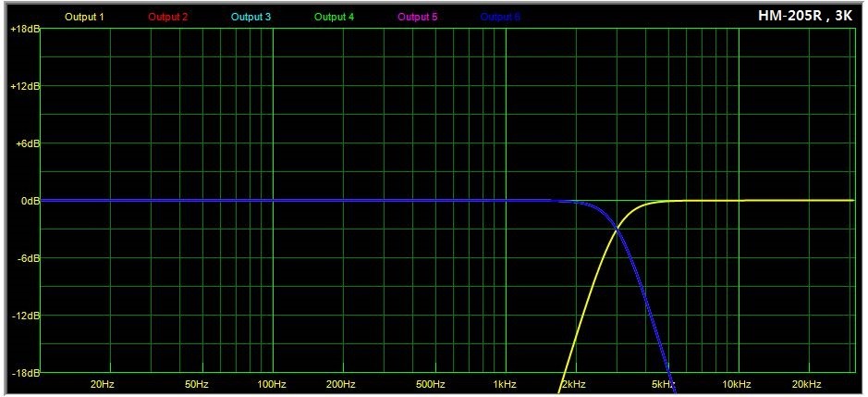This screenshot has width=868, height=397.
Task: Select the green Output 4 label
Action: click(x=334, y=17)
